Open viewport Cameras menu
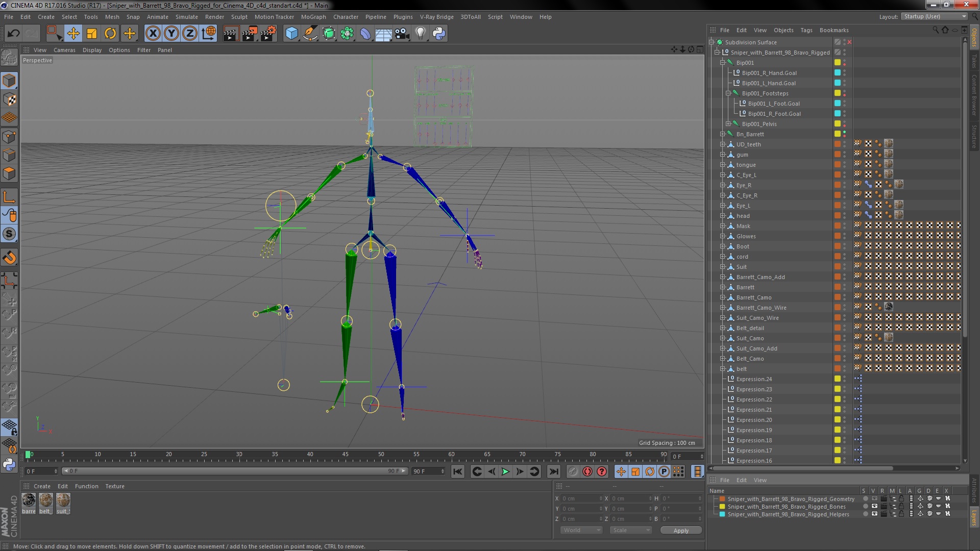The width and height of the screenshot is (980, 551). [64, 50]
